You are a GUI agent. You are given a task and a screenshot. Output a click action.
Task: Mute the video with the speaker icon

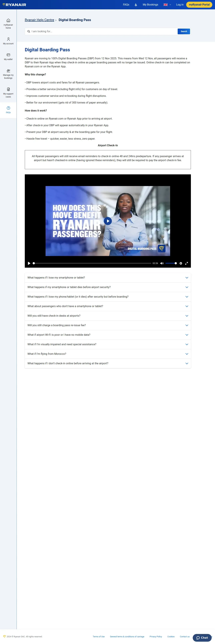[162, 263]
